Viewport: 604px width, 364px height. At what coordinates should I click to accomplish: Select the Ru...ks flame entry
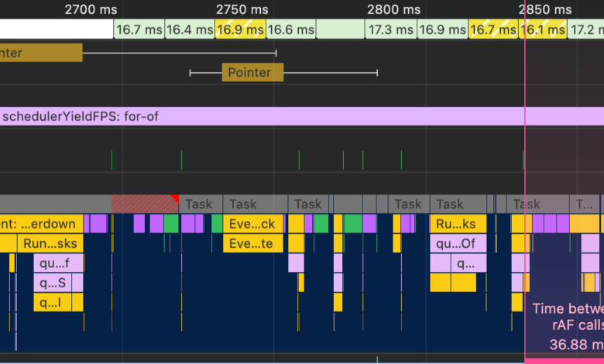tap(458, 225)
